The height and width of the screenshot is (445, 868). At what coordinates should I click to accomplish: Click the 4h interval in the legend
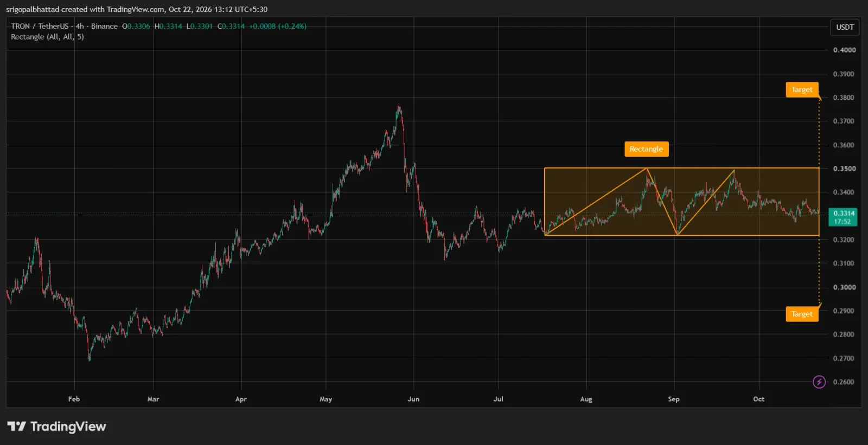(80, 26)
